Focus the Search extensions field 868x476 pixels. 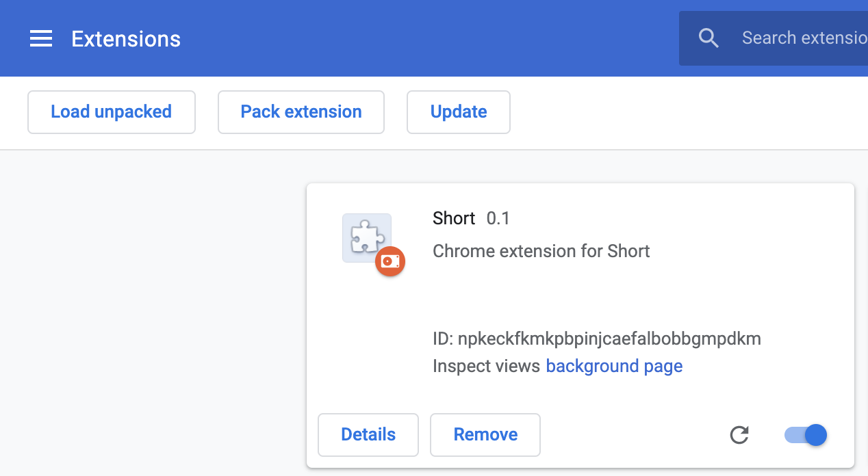click(774, 38)
